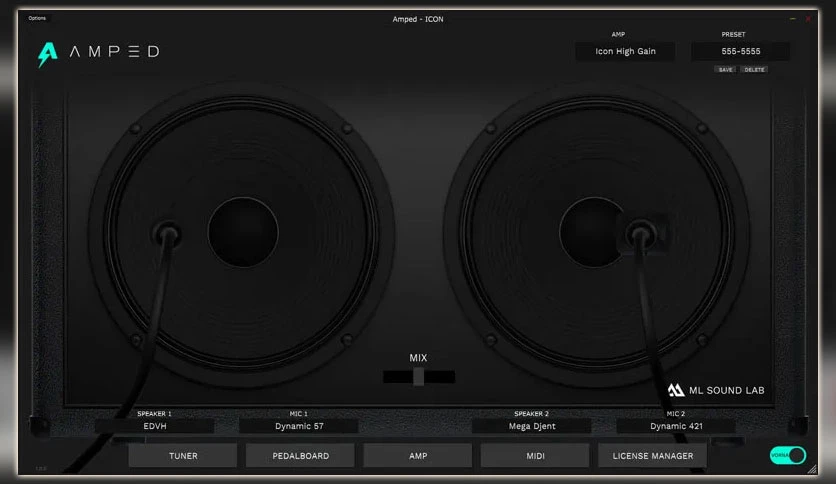Open the PRESET selector showing 555-5555
This screenshot has width=836, height=484.
(x=740, y=51)
